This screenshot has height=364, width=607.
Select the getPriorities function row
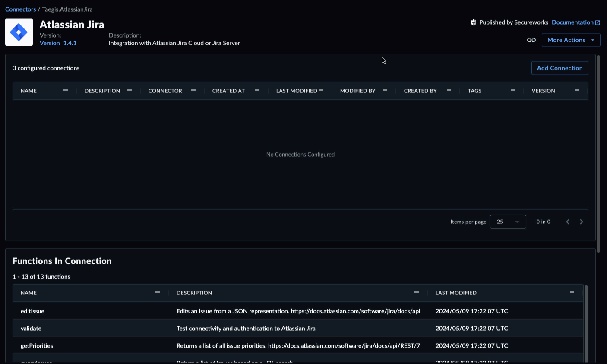pyautogui.click(x=298, y=345)
